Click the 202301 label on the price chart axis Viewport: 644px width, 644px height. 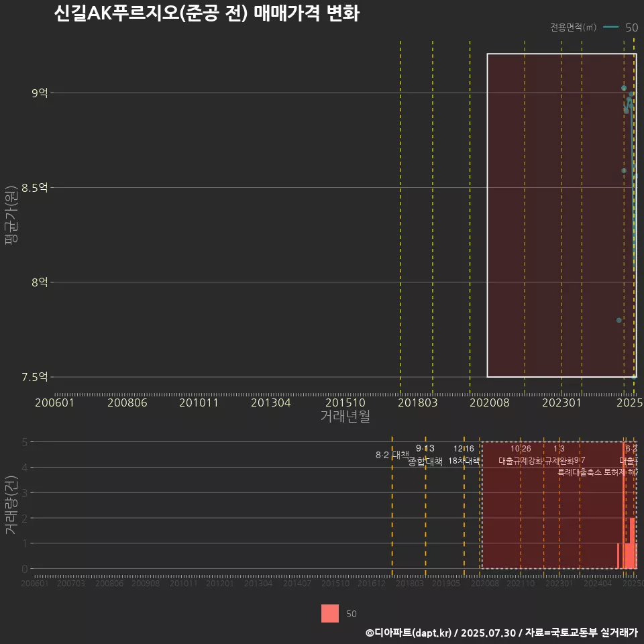coord(562,402)
